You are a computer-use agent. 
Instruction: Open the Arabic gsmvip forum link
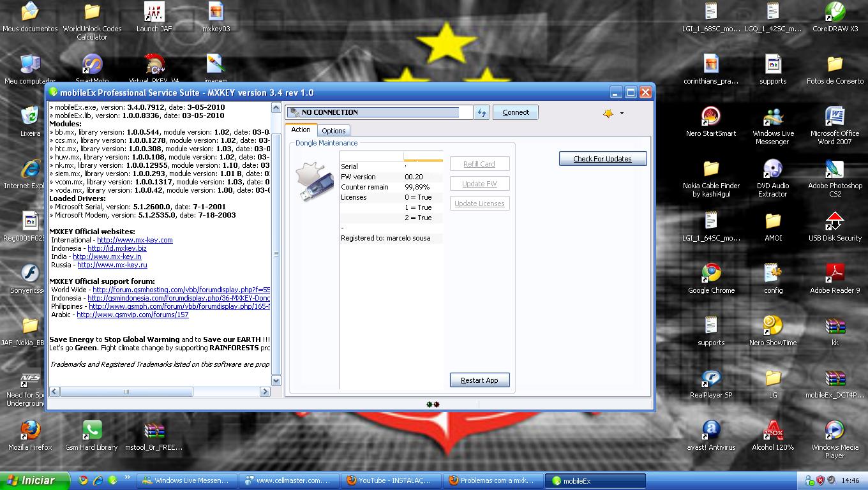point(133,315)
